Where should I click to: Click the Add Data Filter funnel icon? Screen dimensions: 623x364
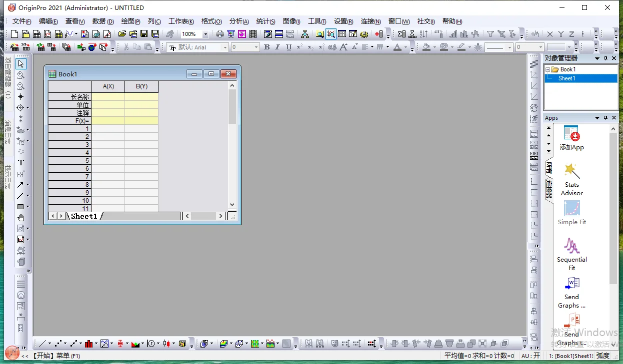click(x=490, y=34)
